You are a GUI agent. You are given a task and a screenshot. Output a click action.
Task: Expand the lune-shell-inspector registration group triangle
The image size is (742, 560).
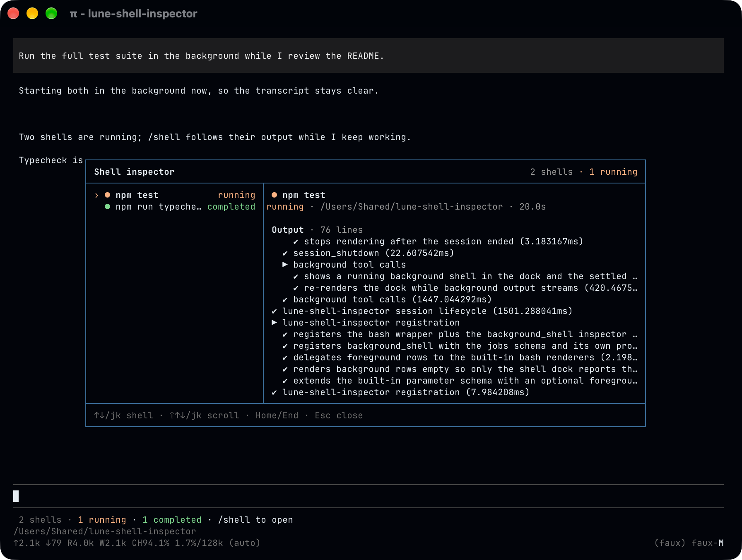pyautogui.click(x=274, y=323)
